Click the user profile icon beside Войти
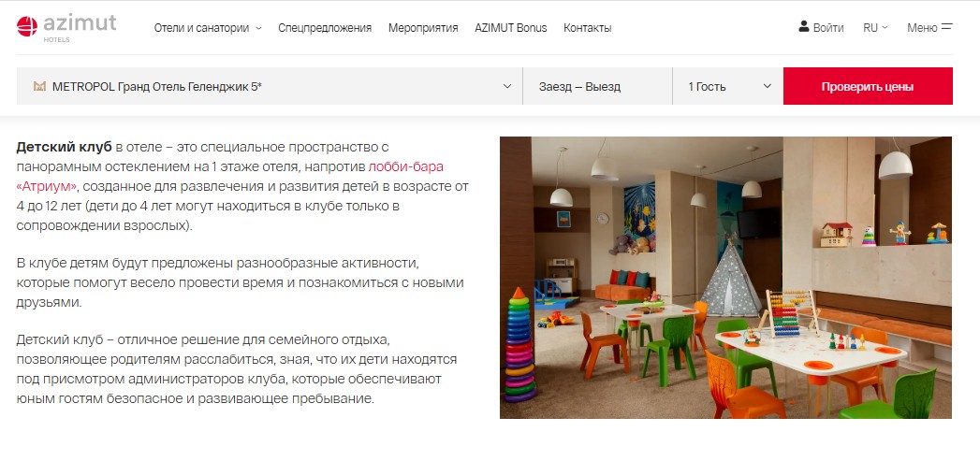 (803, 27)
